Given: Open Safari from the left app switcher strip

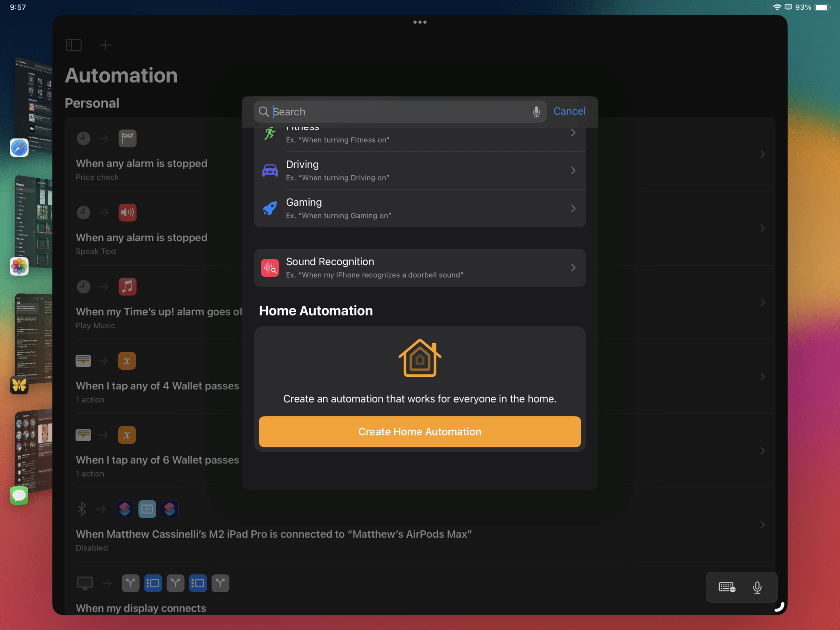Looking at the screenshot, I should 19,147.
